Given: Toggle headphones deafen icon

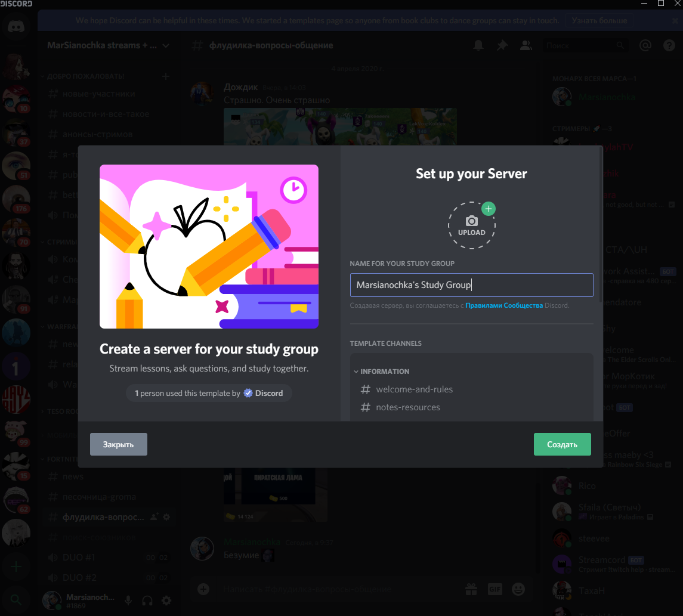Looking at the screenshot, I should point(147,600).
